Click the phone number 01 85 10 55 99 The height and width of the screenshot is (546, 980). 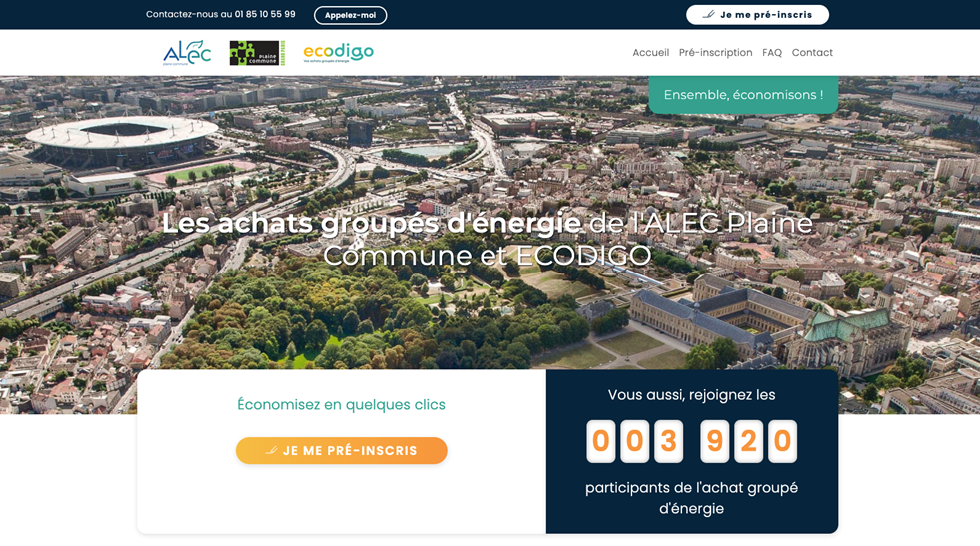click(x=265, y=15)
